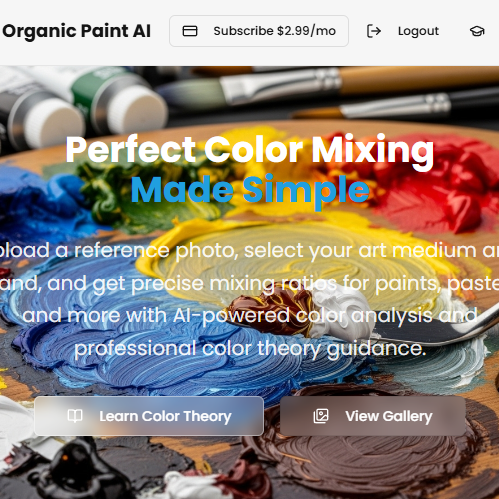Select the Logout text label

coord(418,31)
